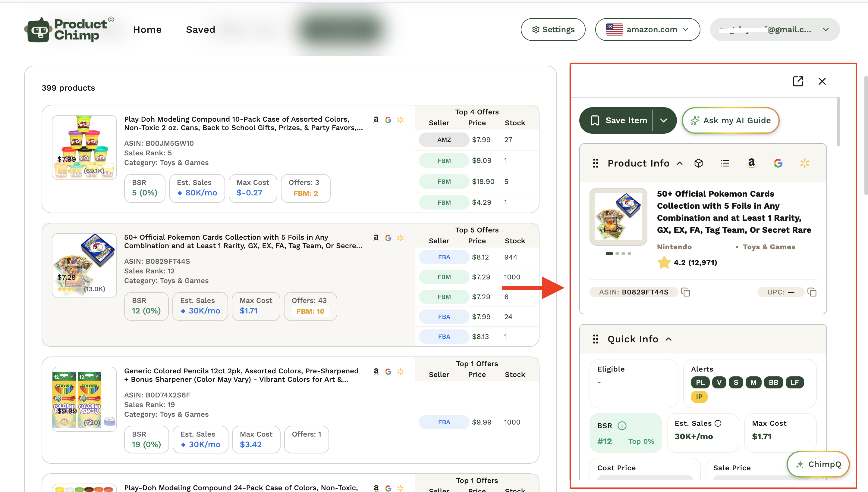Open the amazon.com marketplace dropdown
Image resolution: width=868 pixels, height=492 pixels.
click(x=648, y=30)
